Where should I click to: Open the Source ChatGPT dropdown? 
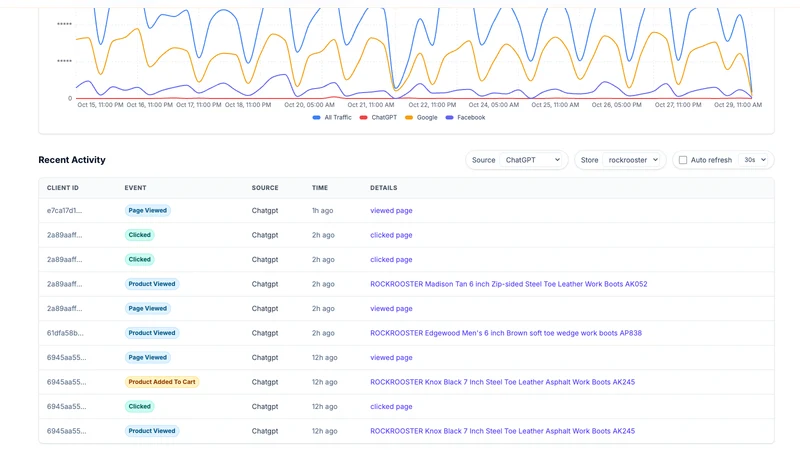(531, 160)
